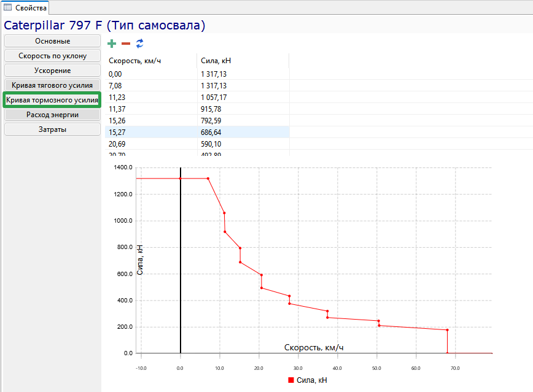The height and width of the screenshot is (392, 533).
Task: Select speed cell 11,37
Action: 151,109
